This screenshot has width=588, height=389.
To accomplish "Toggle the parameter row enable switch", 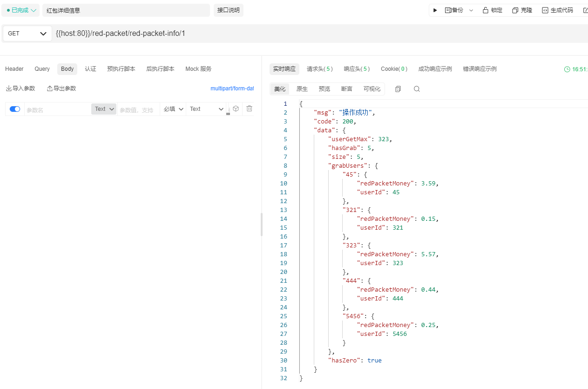I will click(15, 109).
